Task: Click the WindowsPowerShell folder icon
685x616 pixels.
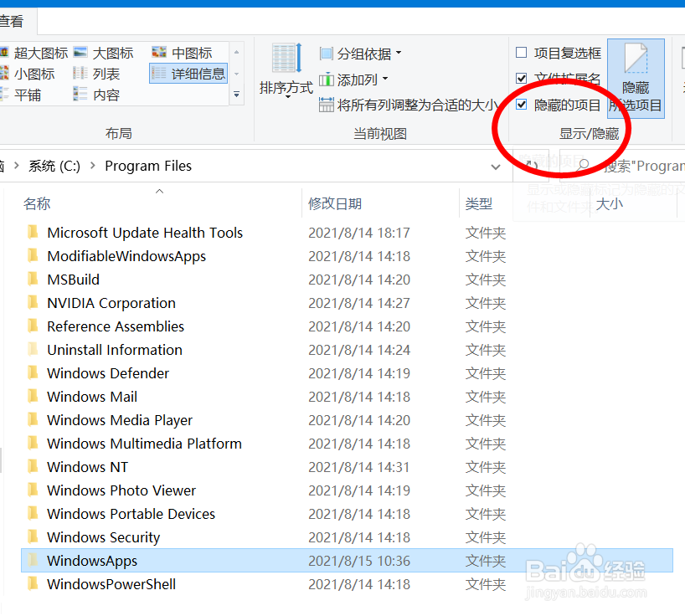Action: pyautogui.click(x=33, y=583)
